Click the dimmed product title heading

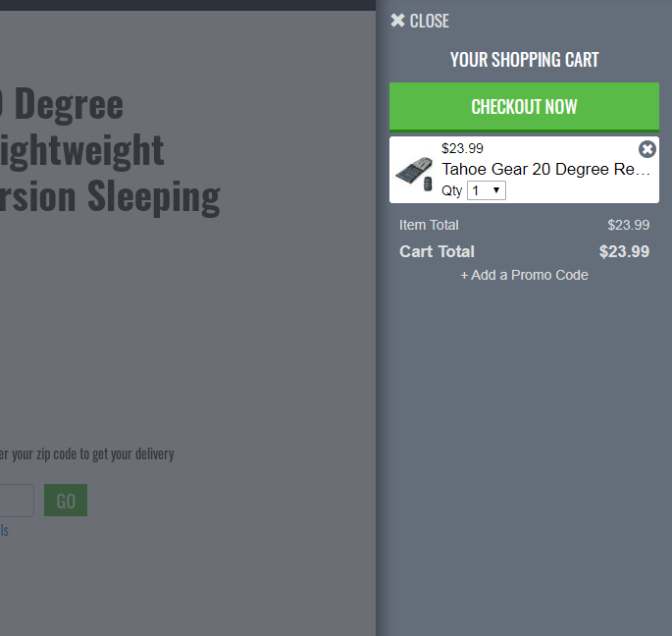pos(108,149)
